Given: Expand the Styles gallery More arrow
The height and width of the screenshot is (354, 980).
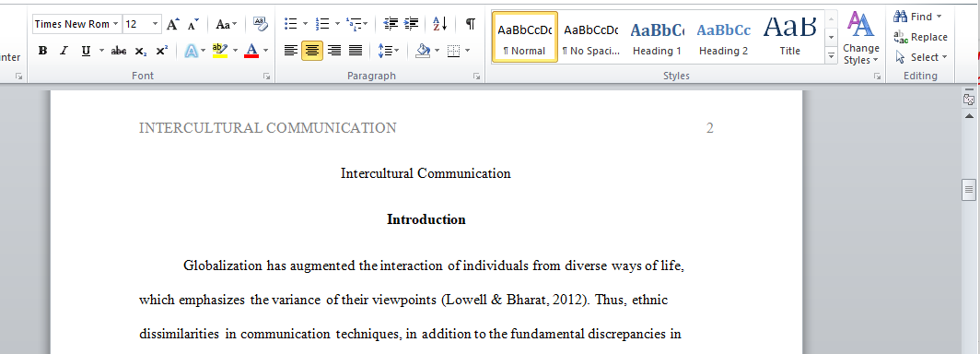Looking at the screenshot, I should click(831, 56).
